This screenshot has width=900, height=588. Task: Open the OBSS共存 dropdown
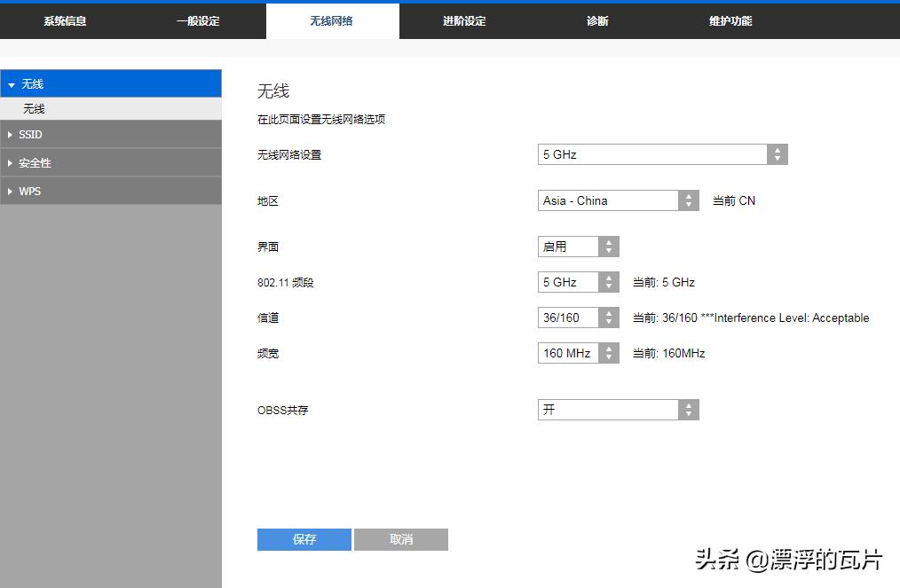tap(618, 410)
